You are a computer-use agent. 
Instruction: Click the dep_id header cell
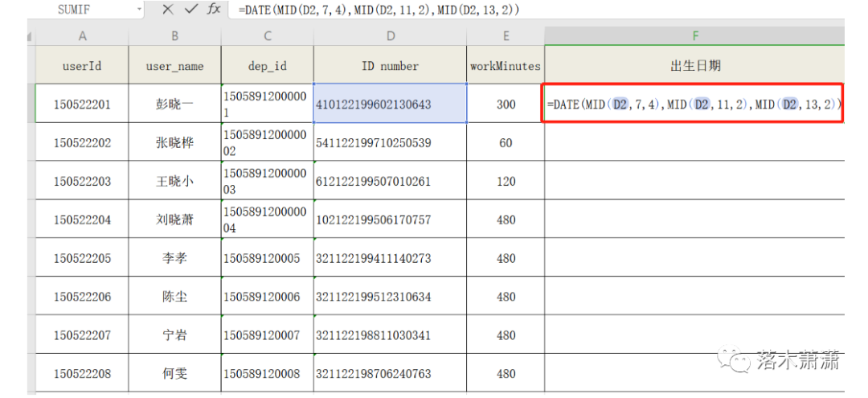click(268, 65)
